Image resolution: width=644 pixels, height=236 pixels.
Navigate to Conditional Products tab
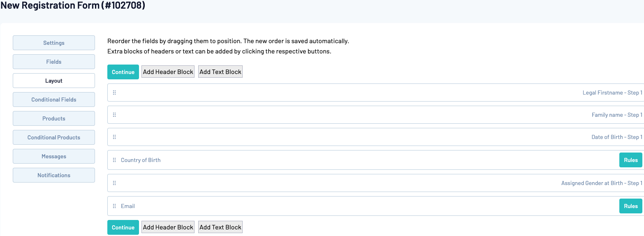point(54,137)
